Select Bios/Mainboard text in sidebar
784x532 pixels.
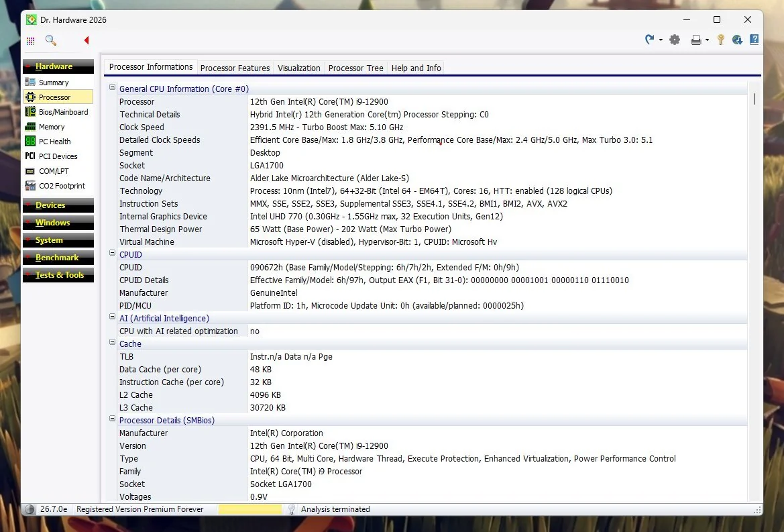64,112
